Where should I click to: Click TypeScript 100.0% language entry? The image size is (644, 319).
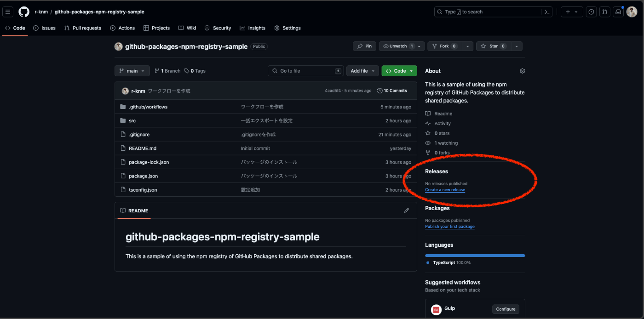point(448,263)
